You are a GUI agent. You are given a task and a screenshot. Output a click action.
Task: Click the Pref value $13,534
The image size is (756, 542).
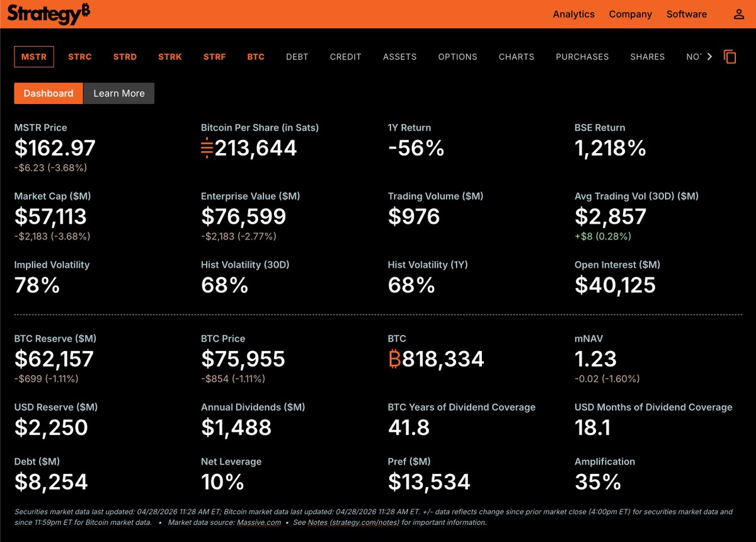[x=429, y=482]
